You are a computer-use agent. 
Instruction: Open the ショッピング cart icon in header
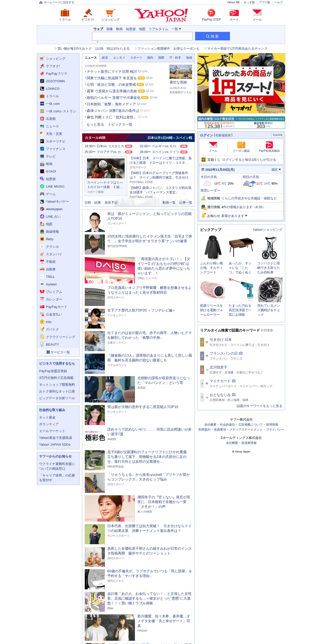click(x=111, y=13)
